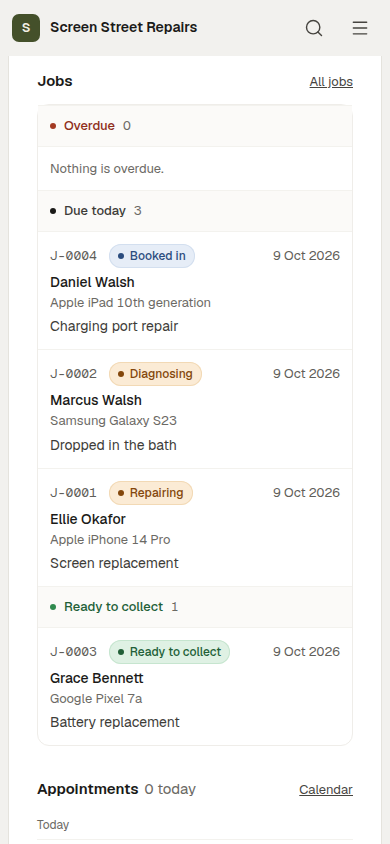Select the Overdue section header
The image size is (390, 844).
195,126
